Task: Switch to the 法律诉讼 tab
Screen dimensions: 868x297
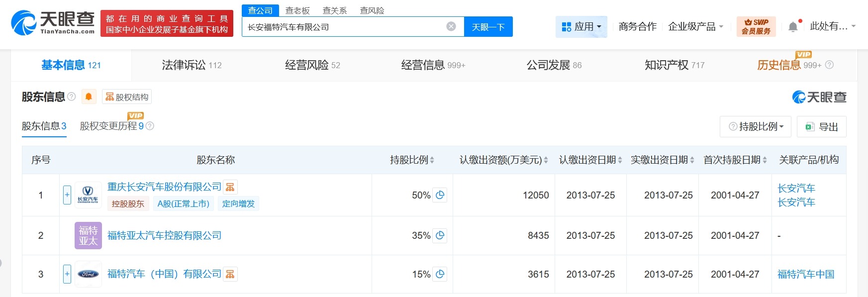Action: (x=192, y=65)
